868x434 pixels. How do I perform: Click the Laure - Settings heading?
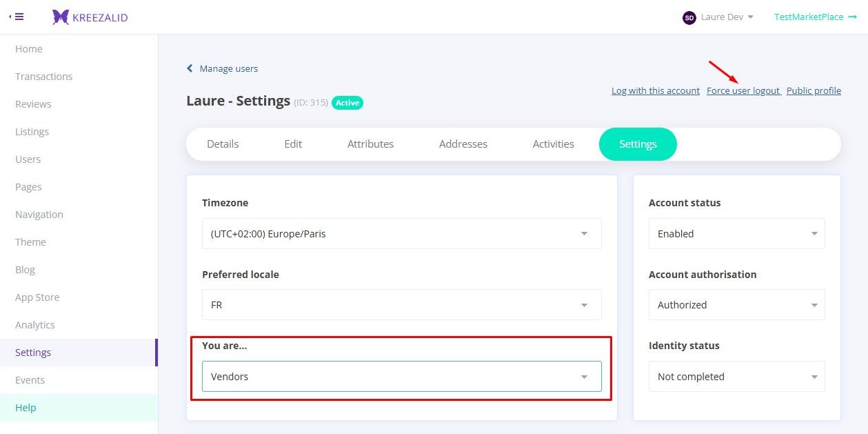238,101
